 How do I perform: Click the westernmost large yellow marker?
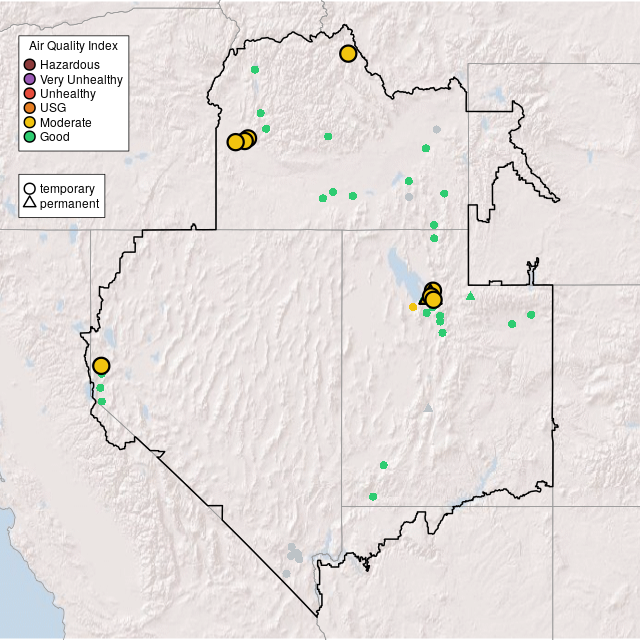click(x=101, y=366)
